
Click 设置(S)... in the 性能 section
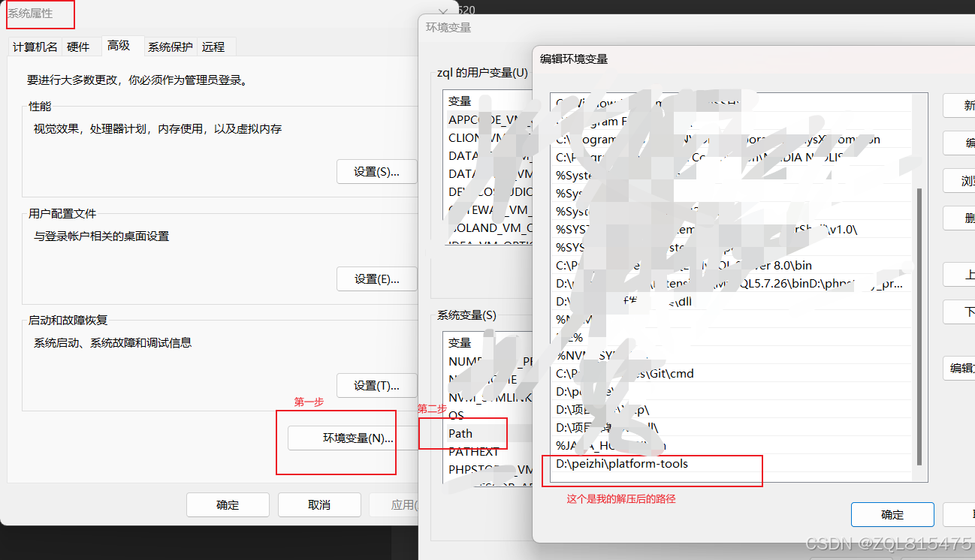(x=376, y=172)
